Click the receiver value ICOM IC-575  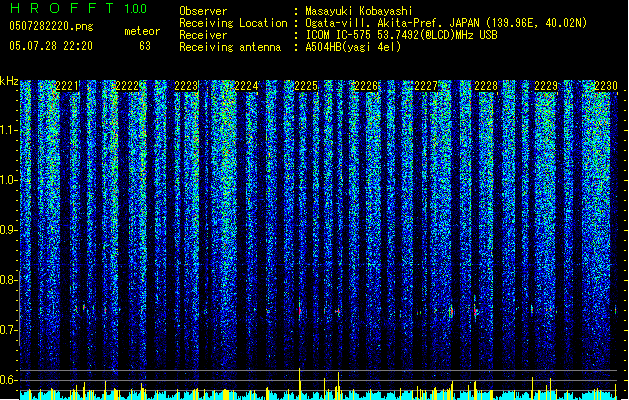pos(339,35)
